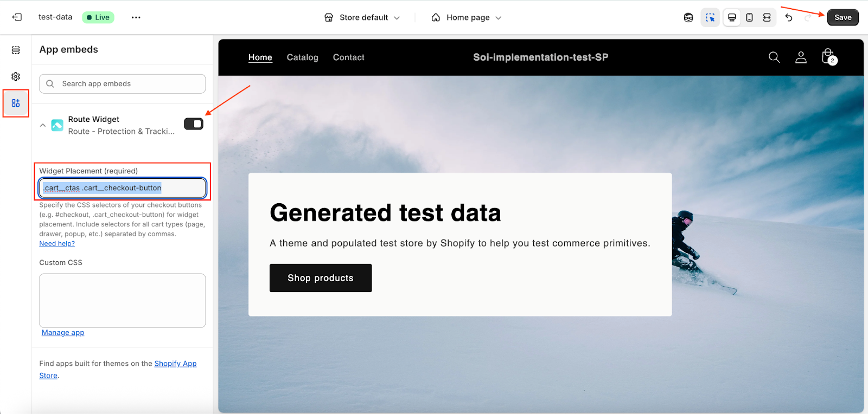The height and width of the screenshot is (414, 868).
Task: Select the App embeds sidebar icon
Action: click(16, 103)
